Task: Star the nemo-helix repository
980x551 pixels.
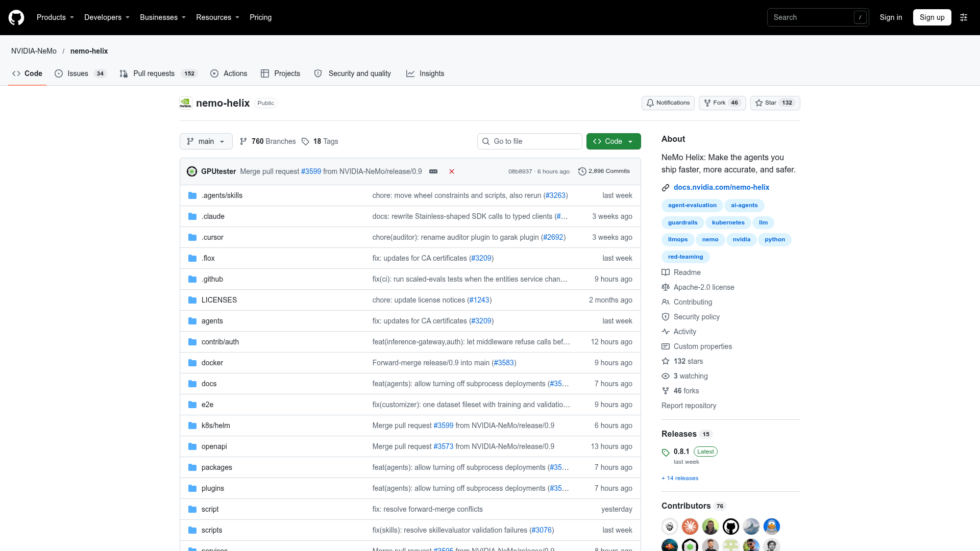Action: (775, 103)
